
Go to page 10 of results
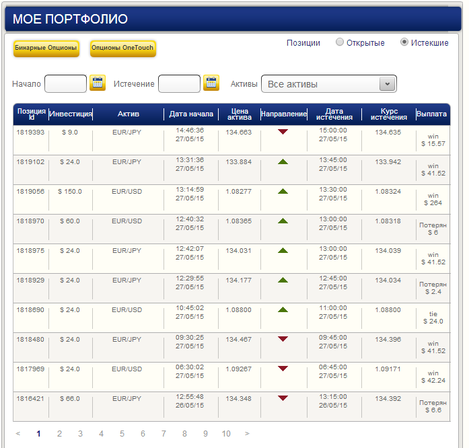point(226,434)
